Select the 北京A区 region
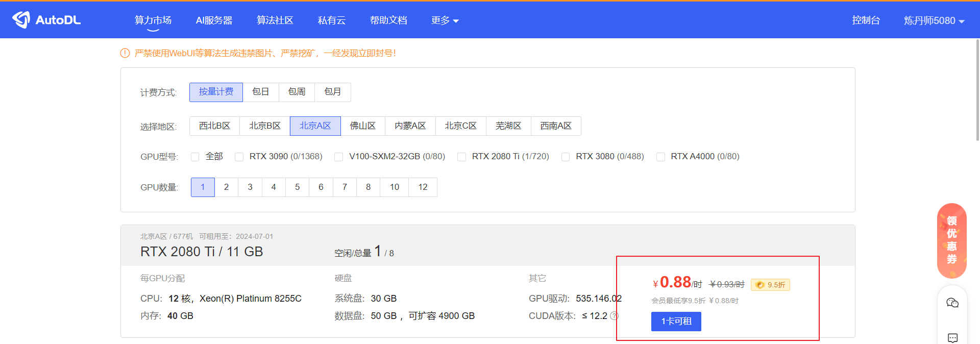 315,126
